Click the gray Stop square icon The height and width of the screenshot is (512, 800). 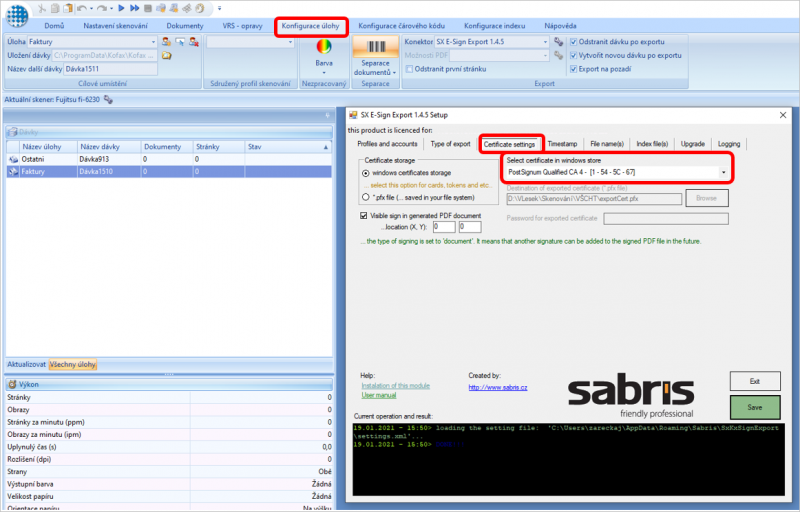coord(147,8)
